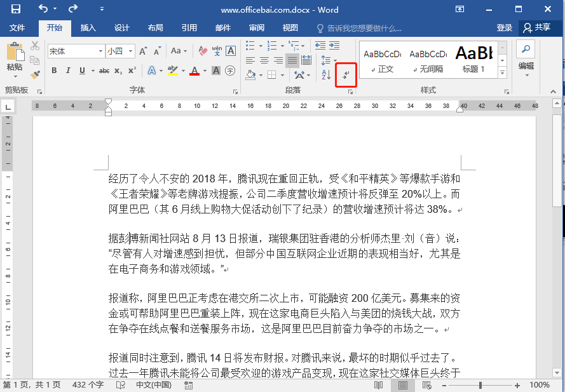Apply bullet list formatting
This screenshot has height=392, width=565.
point(250,45)
